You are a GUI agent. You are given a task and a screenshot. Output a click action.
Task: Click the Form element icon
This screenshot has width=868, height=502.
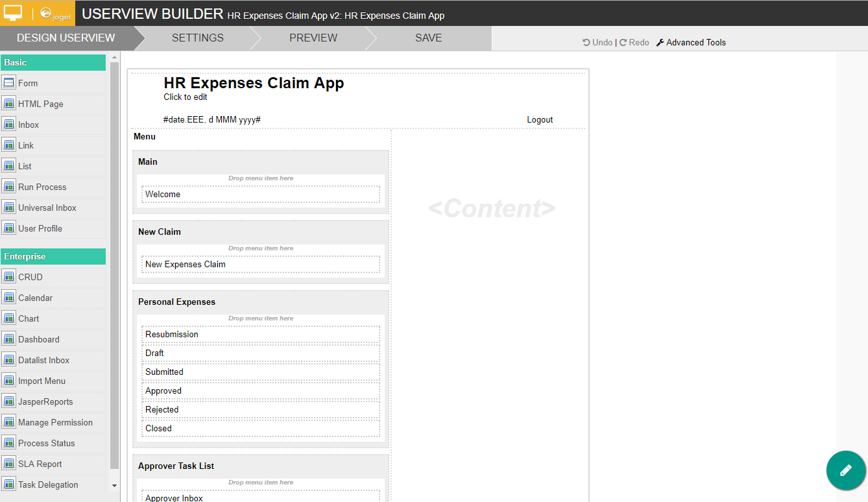point(8,82)
